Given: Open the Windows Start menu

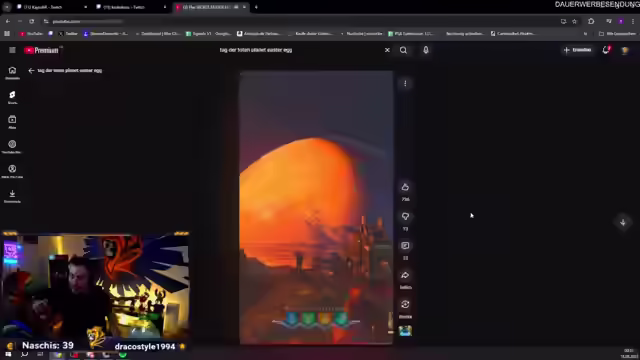Looking at the screenshot, I should [8, 354].
